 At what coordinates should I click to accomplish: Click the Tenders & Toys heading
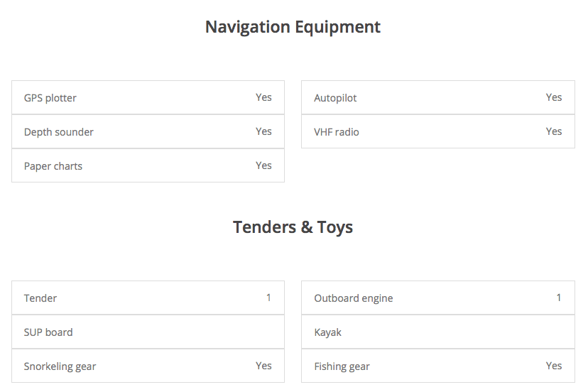(293, 227)
